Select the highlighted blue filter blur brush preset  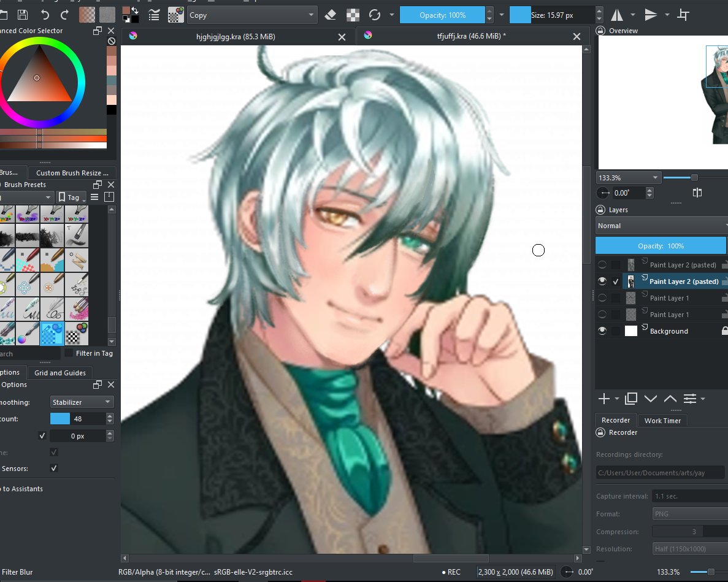pos(52,334)
